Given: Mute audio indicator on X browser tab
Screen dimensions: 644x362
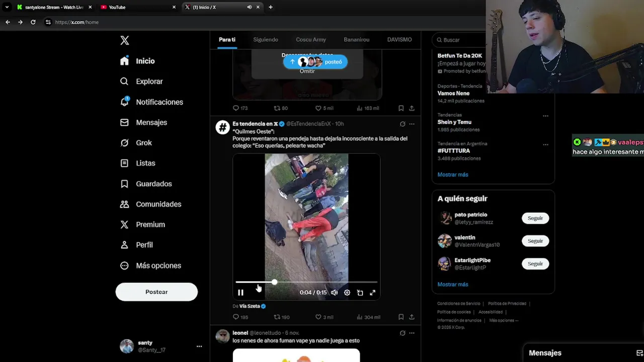Looking at the screenshot, I should 249,7.
